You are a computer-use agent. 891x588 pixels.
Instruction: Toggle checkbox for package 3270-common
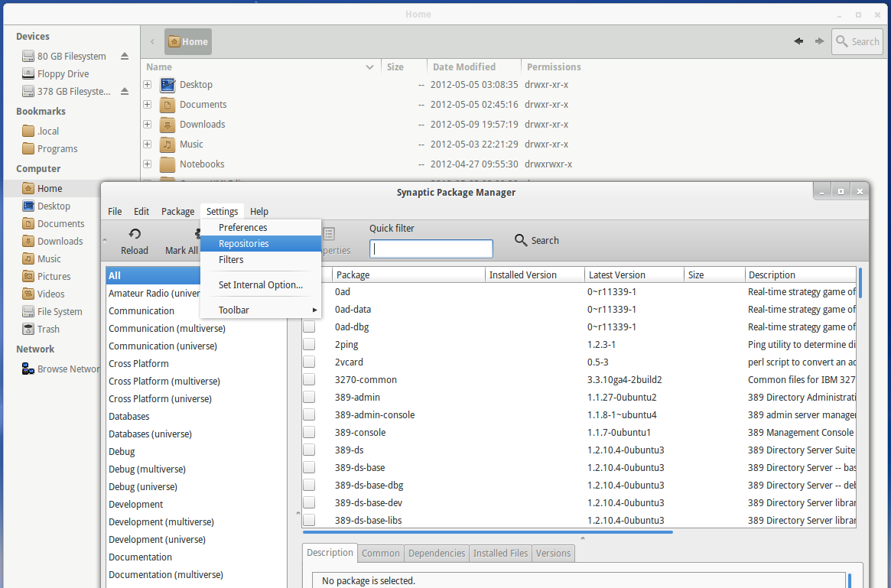coord(309,379)
